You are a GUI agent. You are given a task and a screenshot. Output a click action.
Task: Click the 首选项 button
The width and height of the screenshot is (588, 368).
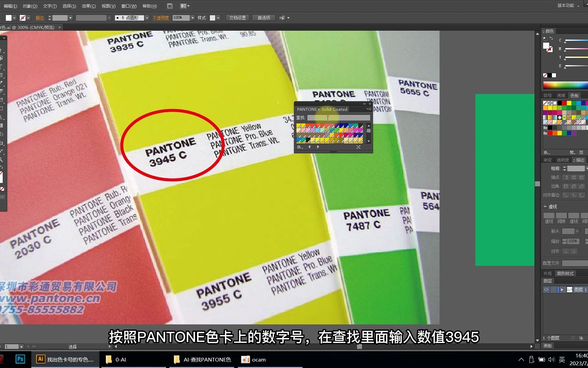point(264,18)
